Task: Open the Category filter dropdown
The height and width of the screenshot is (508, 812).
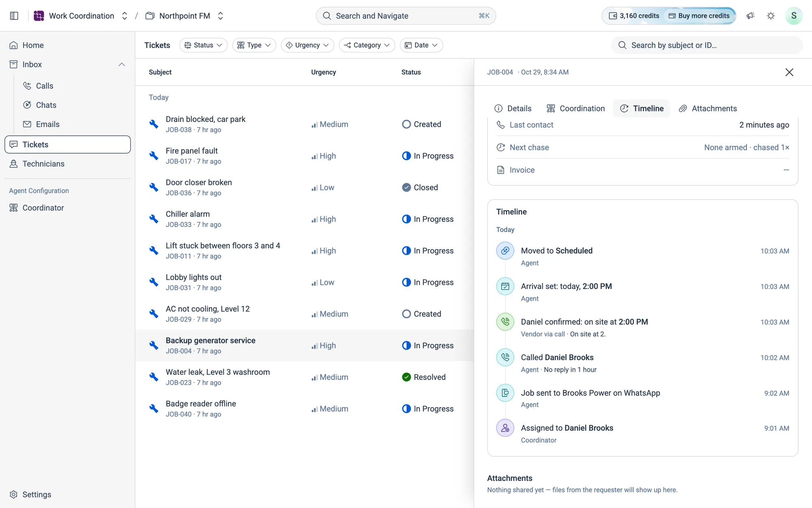Action: [367, 45]
